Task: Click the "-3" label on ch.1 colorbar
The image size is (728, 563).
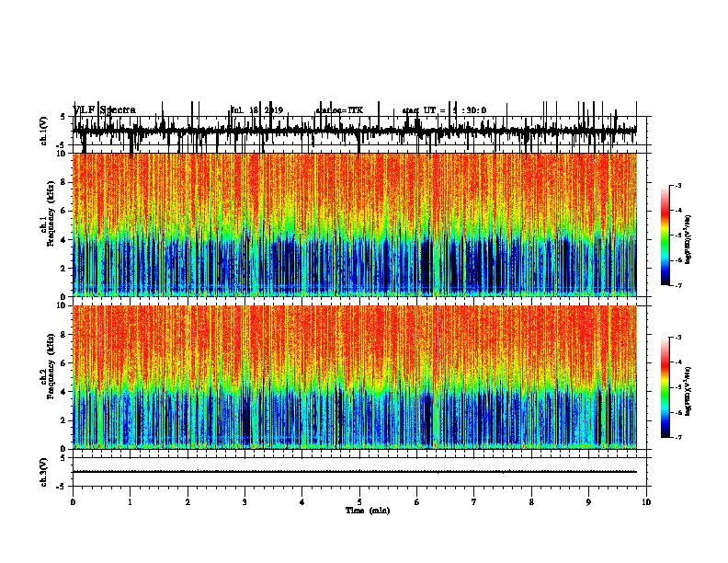Action: tap(678, 185)
